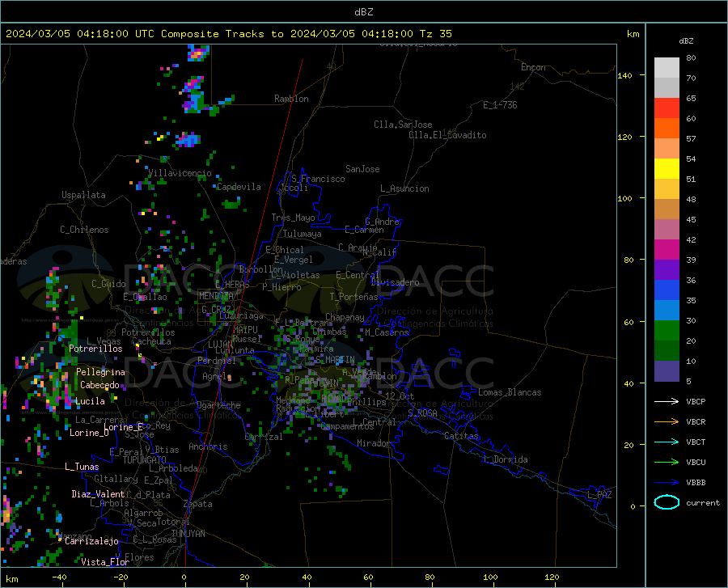Screen dimensions: 728x588
Task: Click the Diaz_Valent map label
Action: pyautogui.click(x=98, y=494)
